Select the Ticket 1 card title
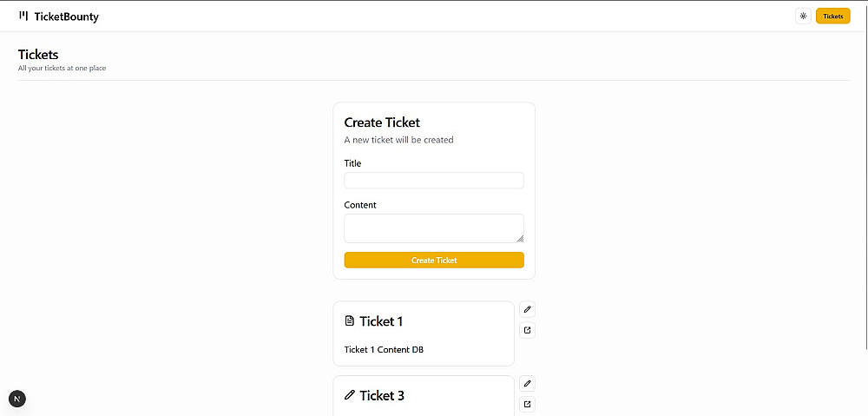Screen dimensions: 868x416 click(x=381, y=321)
